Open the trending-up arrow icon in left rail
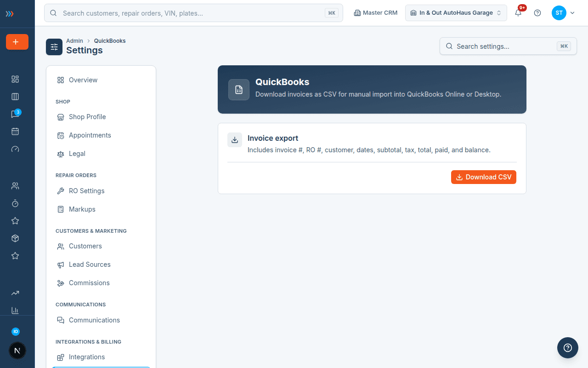The width and height of the screenshot is (588, 368). 15,293
